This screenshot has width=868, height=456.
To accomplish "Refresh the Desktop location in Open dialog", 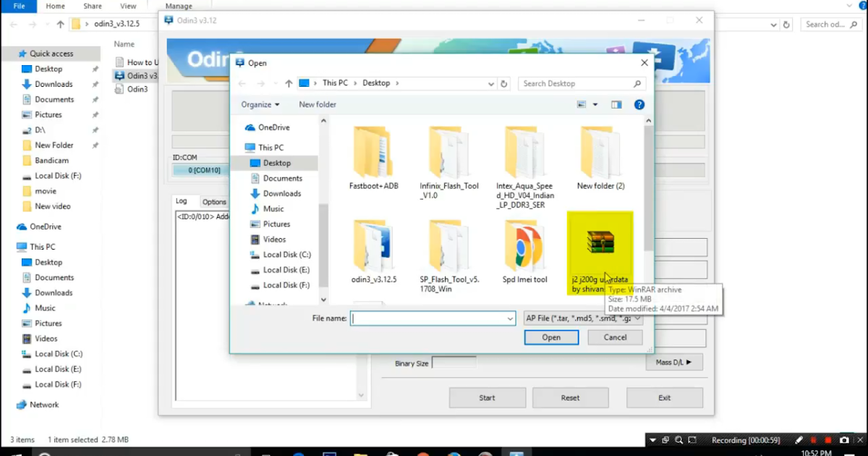I will click(504, 83).
